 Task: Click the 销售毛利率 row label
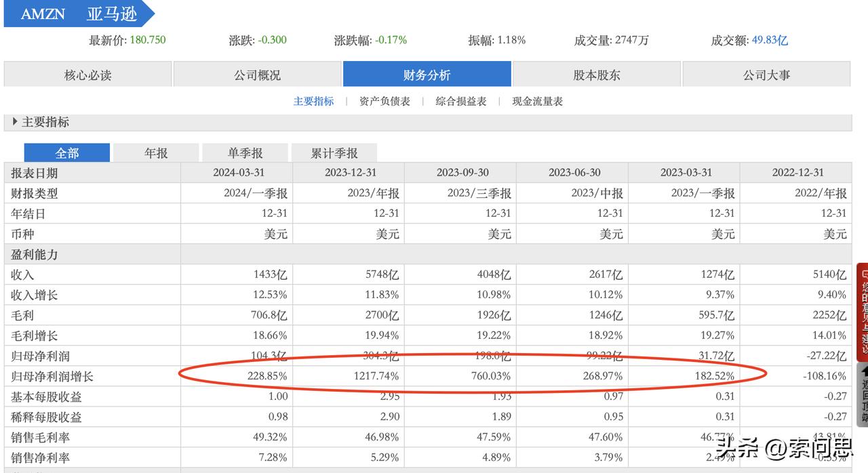click(x=41, y=437)
